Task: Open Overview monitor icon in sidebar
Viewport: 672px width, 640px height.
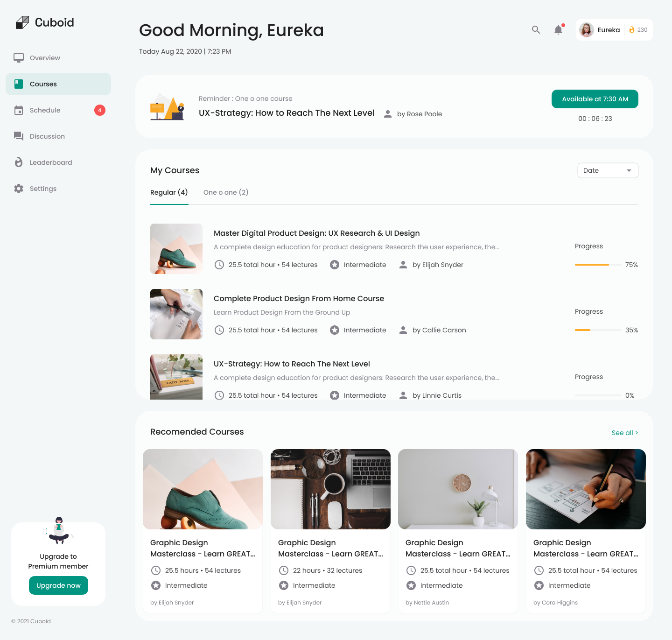Action: [x=19, y=58]
